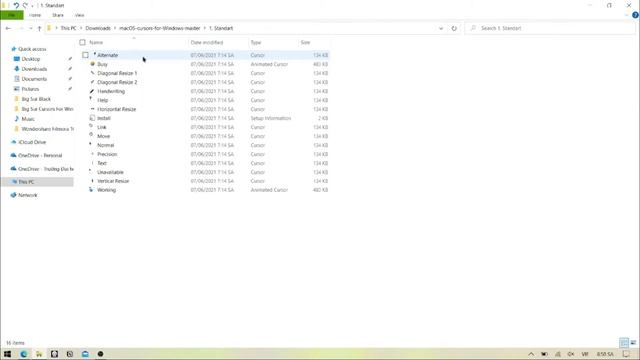
Task: Select the Working animated cursor icon
Action: tap(91, 190)
